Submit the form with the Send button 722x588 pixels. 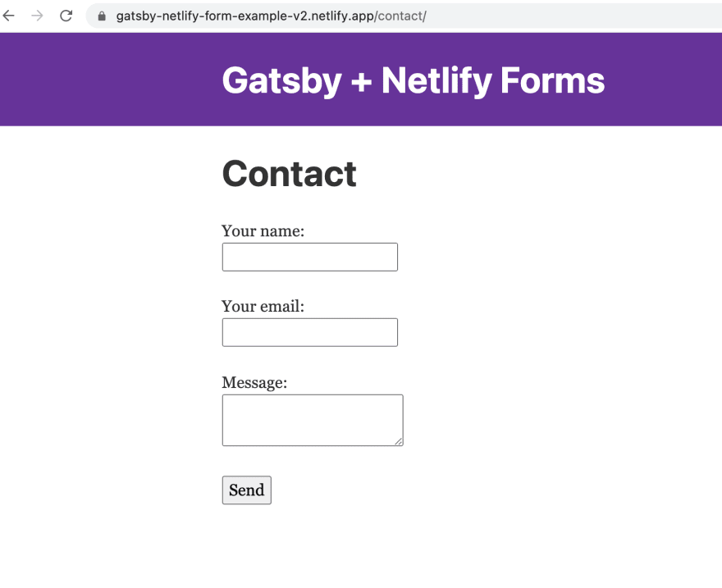247,490
